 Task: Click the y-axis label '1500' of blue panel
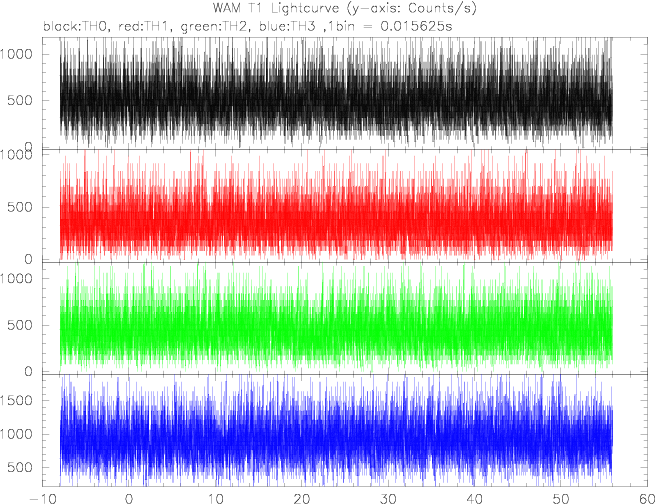tap(16, 400)
